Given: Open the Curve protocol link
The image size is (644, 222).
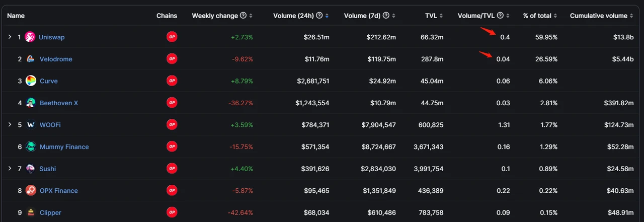Looking at the screenshot, I should point(49,81).
